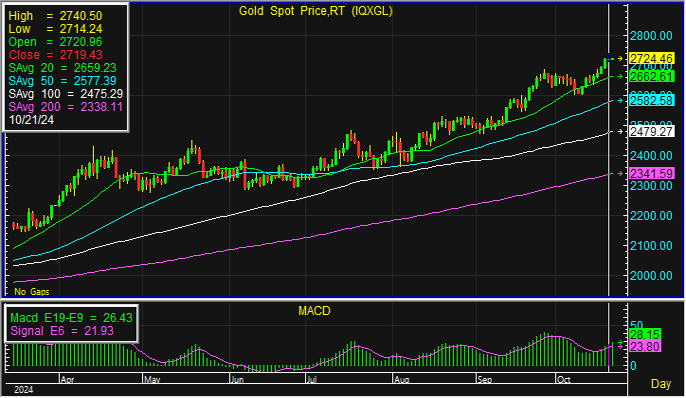The height and width of the screenshot is (398, 686).
Task: Click the 2000.00 price axis label
Action: (651, 276)
